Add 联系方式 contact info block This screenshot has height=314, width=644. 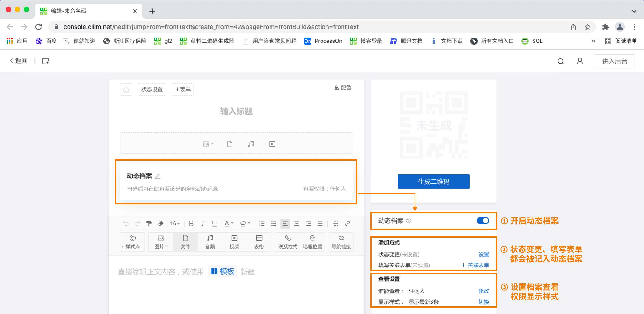click(x=288, y=242)
